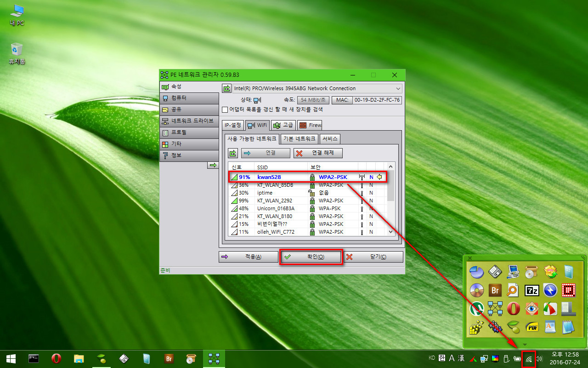Viewport: 588px width, 368px height.
Task: Expand the sidebar with the arrow button
Action: (213, 165)
